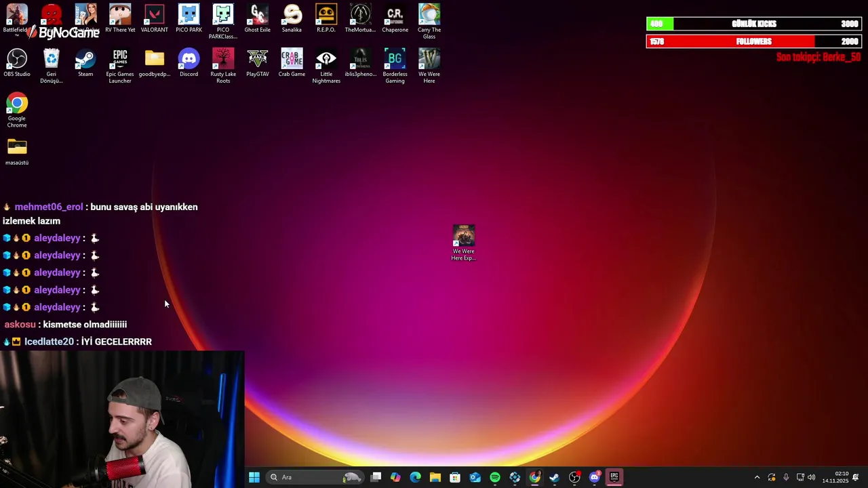Open OBS Studio desktop shortcut
This screenshot has width=868, height=488.
(17, 62)
